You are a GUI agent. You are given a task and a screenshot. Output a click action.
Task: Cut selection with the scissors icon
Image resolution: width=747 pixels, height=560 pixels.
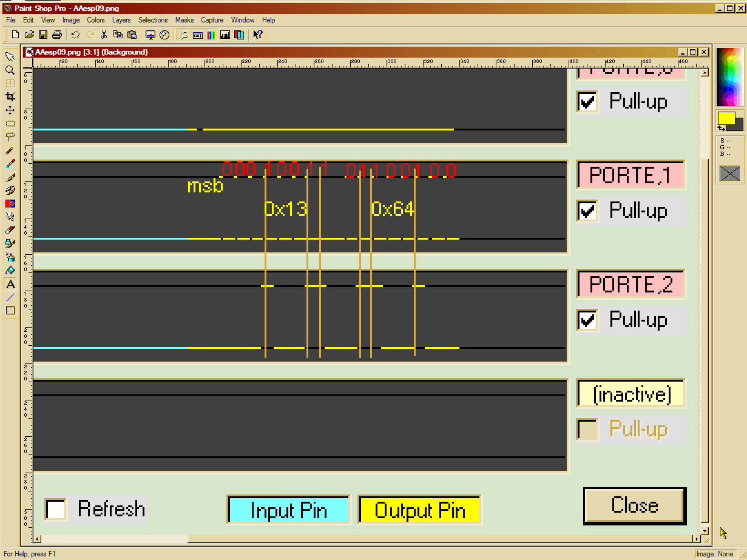(104, 35)
